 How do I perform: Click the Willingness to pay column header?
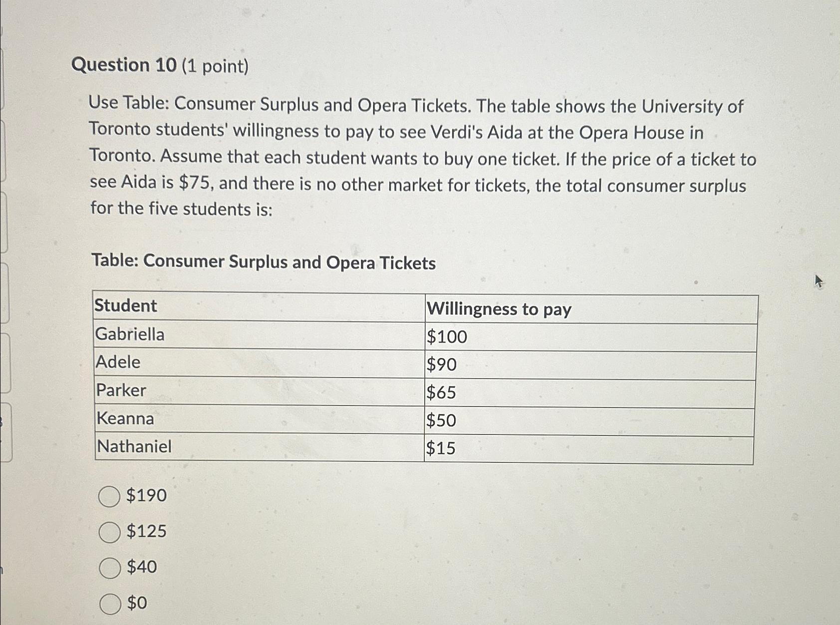click(x=499, y=309)
